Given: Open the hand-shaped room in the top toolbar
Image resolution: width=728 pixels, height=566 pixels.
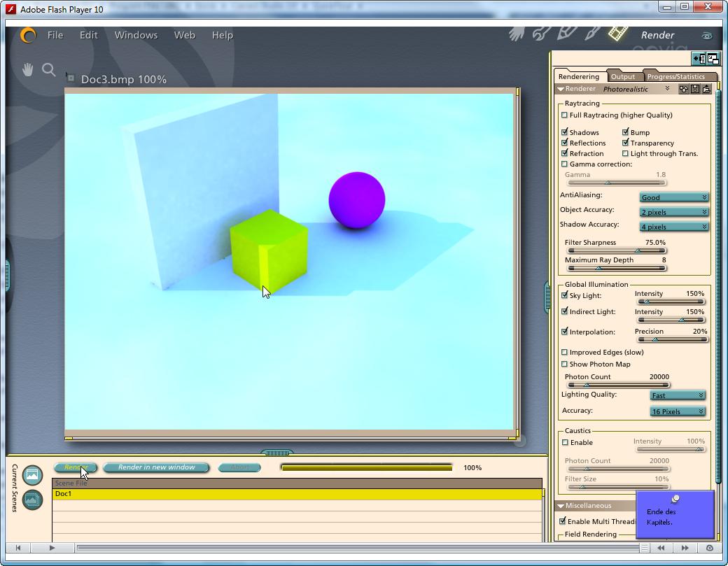Looking at the screenshot, I should pos(517,34).
